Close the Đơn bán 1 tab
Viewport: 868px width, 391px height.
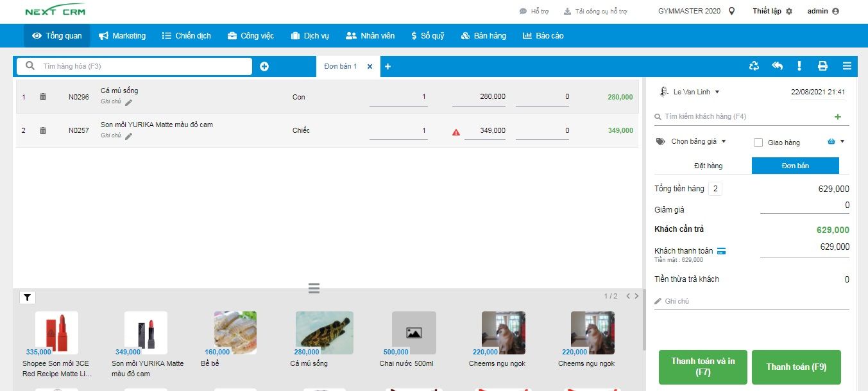[x=370, y=67]
